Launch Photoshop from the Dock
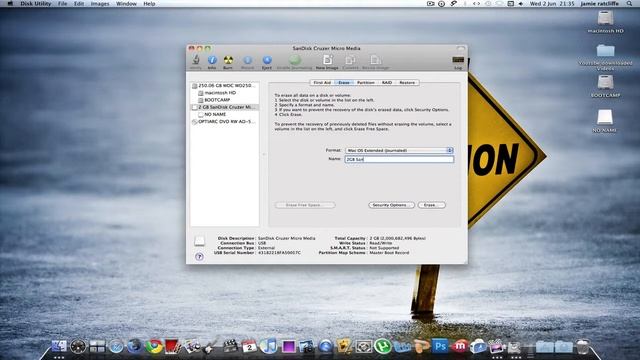The image size is (640, 360). click(440, 347)
